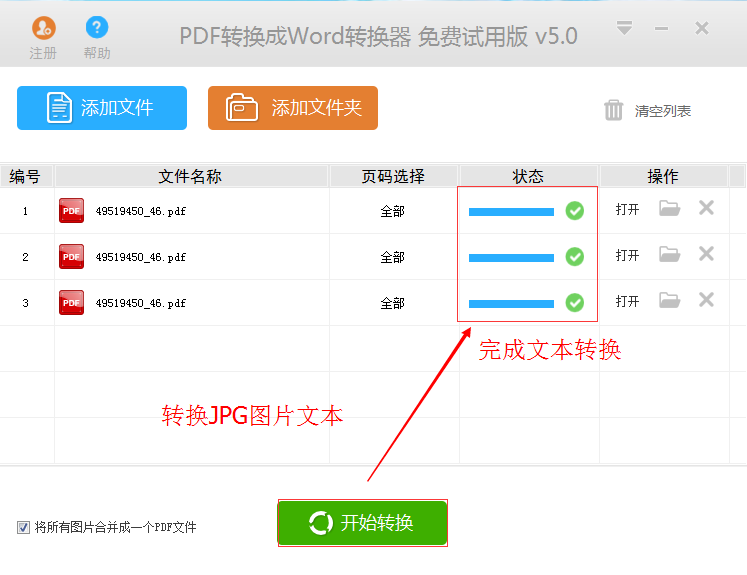
Task: Close the PDF converter window
Action: coord(702,28)
